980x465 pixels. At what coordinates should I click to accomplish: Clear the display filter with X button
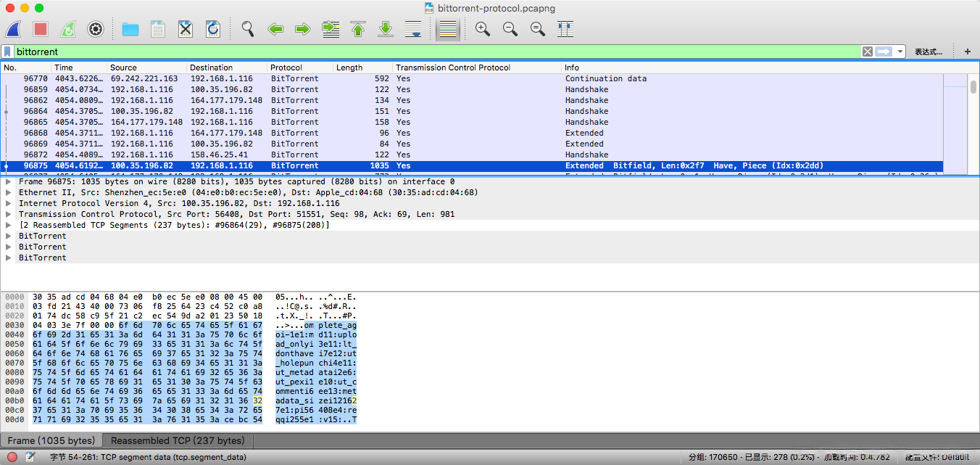pos(867,52)
